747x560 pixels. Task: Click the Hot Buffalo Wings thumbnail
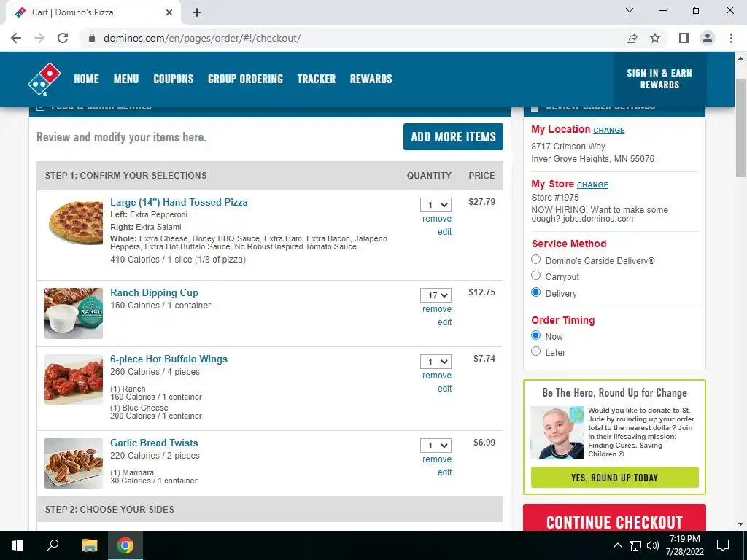coord(74,379)
